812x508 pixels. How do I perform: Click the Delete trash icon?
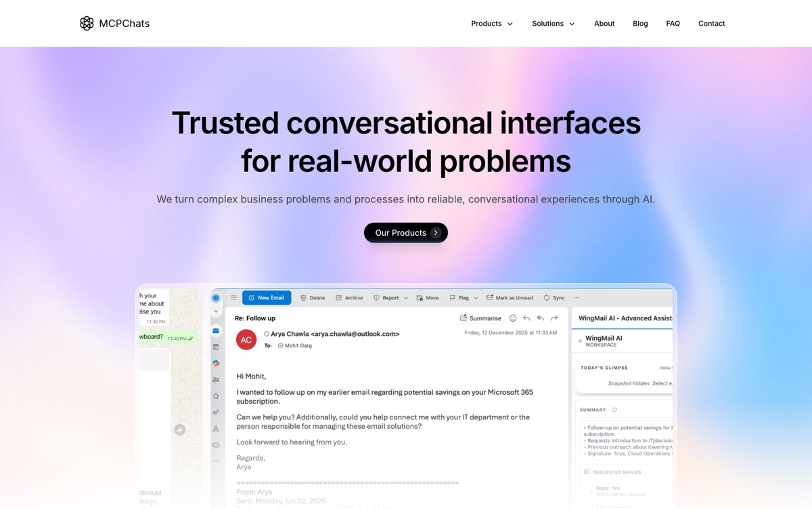tap(304, 297)
